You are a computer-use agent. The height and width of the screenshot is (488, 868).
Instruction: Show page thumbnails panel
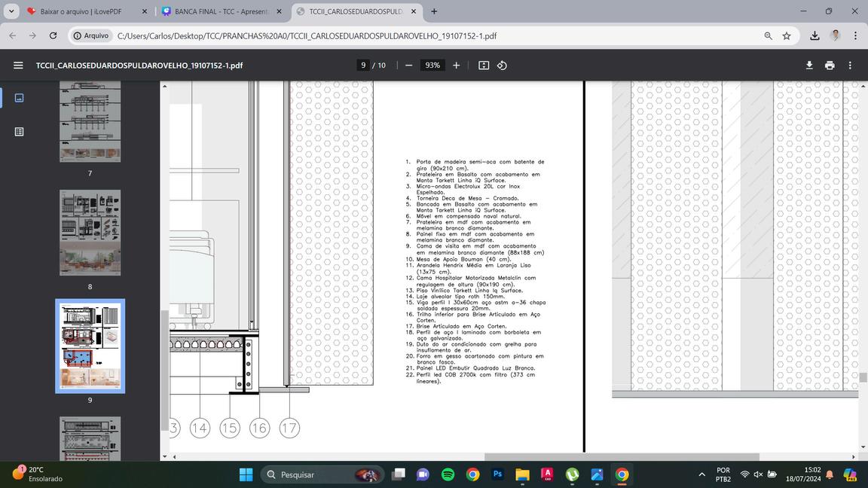point(19,98)
